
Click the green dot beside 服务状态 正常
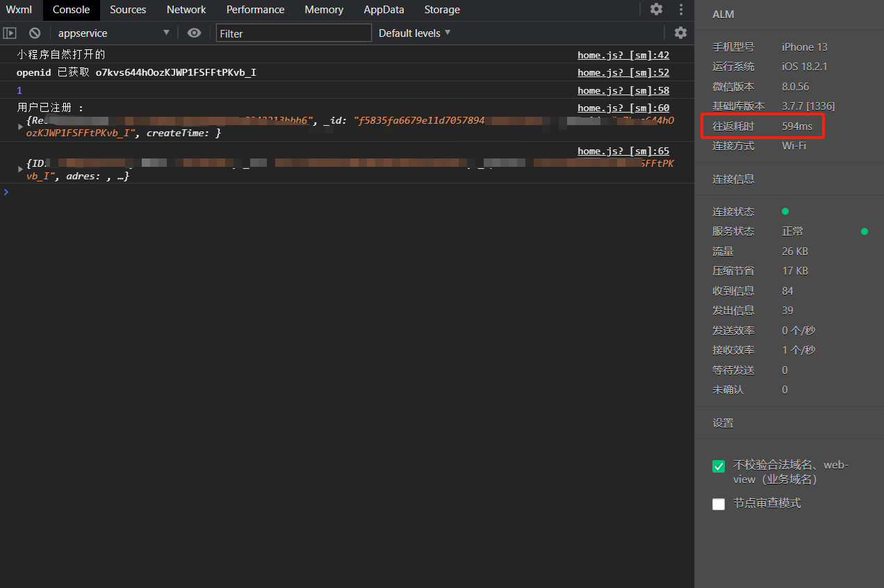click(x=865, y=231)
